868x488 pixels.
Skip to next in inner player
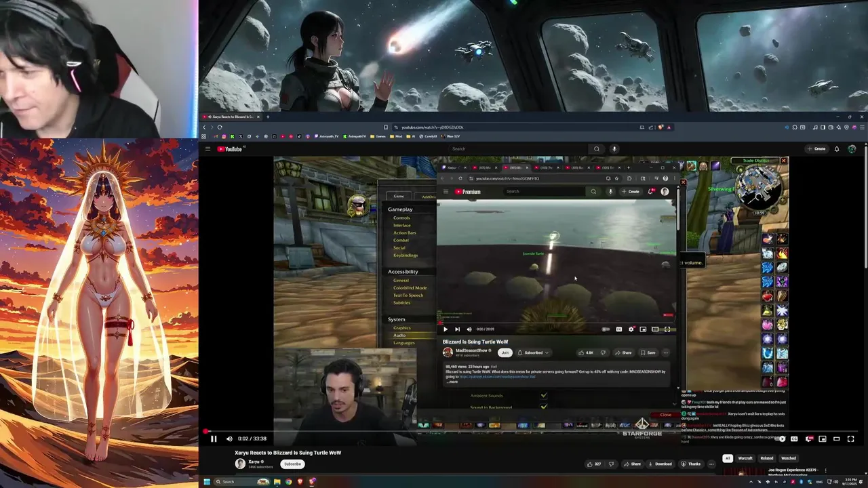(x=457, y=329)
